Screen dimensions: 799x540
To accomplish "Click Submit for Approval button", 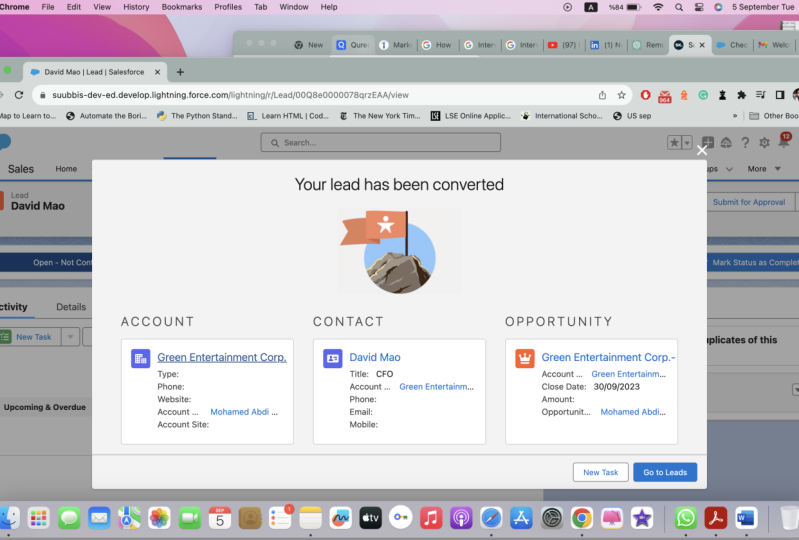I will pyautogui.click(x=749, y=202).
